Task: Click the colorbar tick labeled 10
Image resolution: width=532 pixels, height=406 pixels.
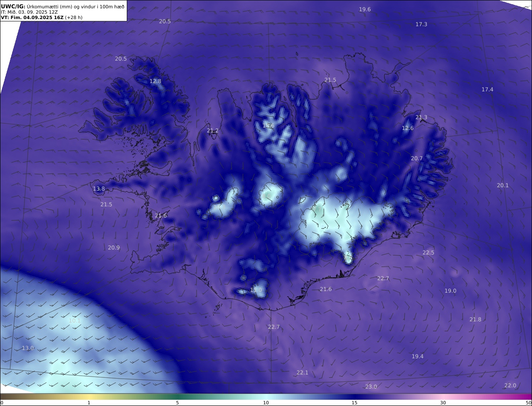Action: point(266,403)
